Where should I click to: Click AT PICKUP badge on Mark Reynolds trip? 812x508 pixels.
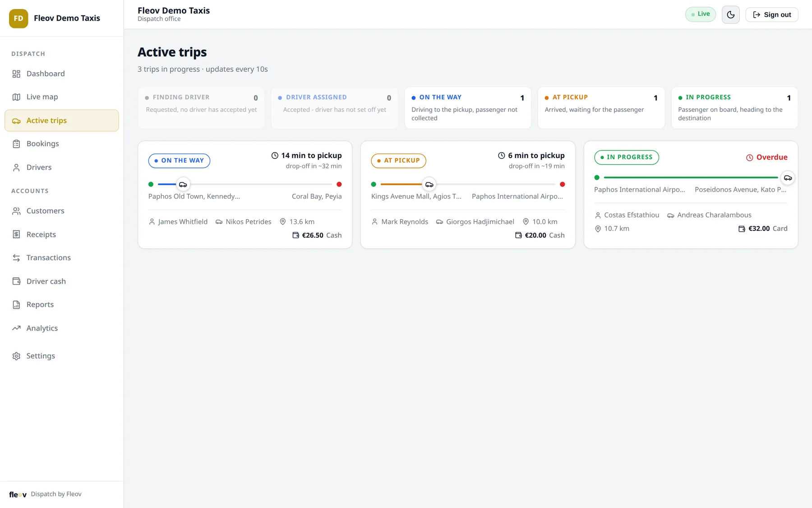pyautogui.click(x=398, y=161)
